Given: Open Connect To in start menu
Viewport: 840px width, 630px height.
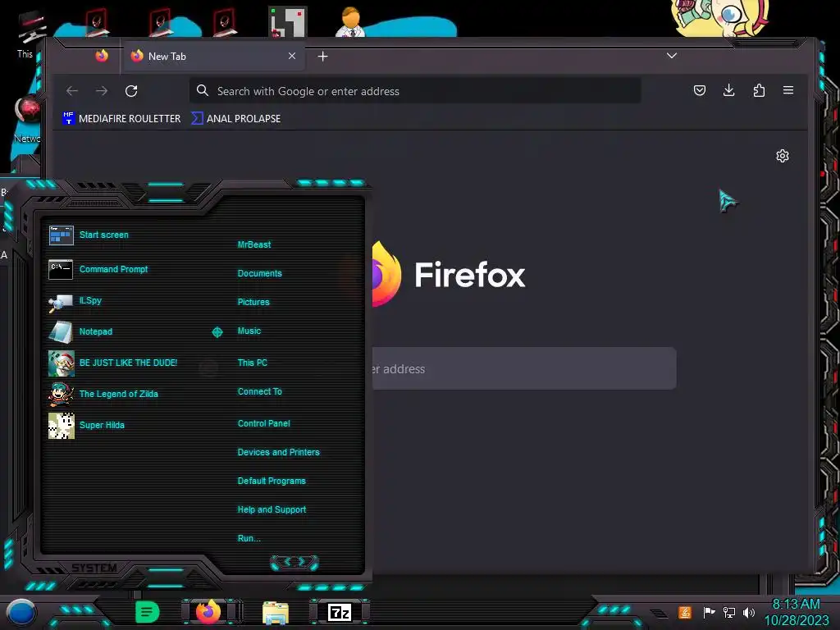Looking at the screenshot, I should pos(259,391).
